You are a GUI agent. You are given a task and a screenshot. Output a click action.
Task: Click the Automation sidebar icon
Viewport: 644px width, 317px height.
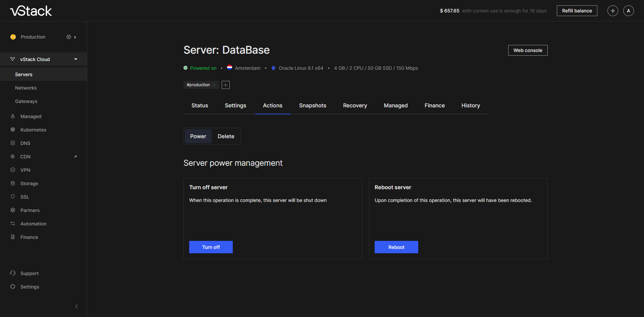click(13, 223)
